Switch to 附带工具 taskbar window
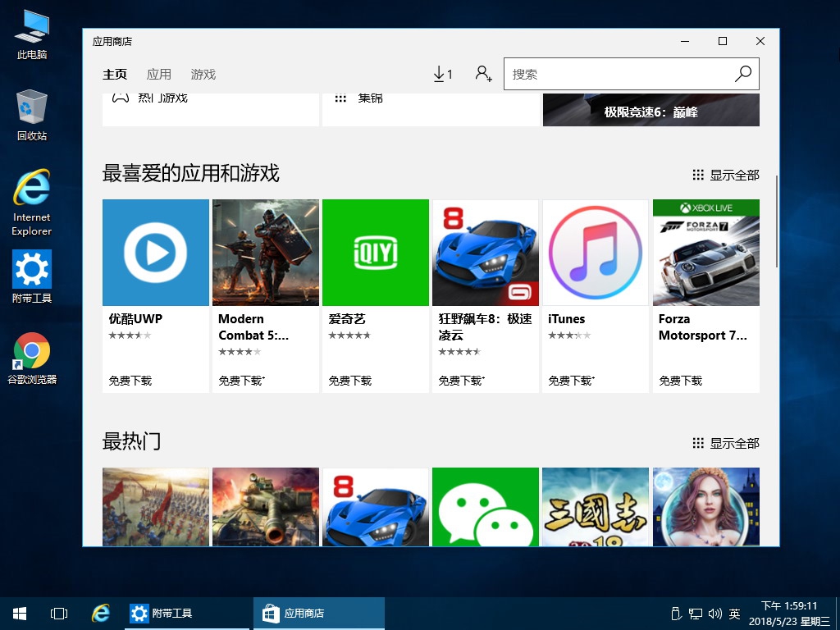 (187, 614)
